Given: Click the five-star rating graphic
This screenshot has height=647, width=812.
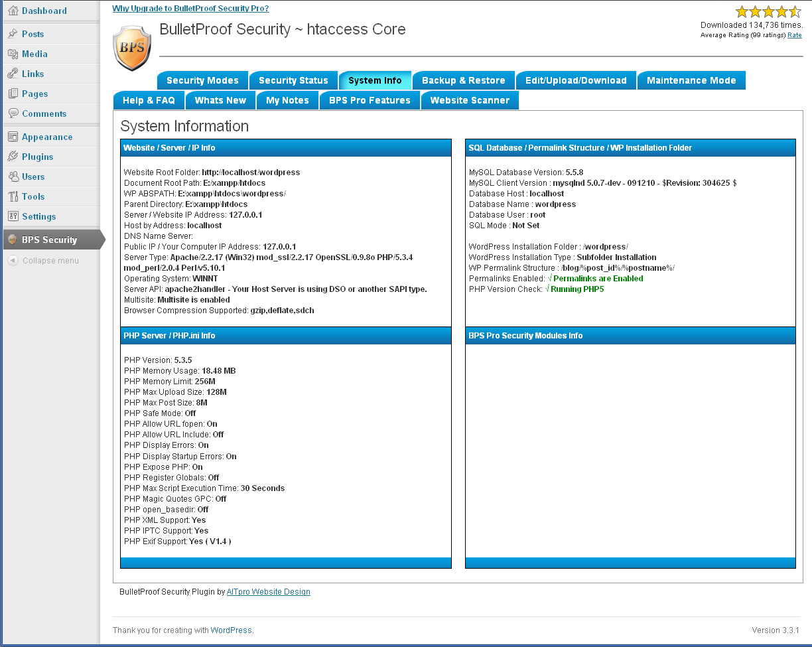Looking at the screenshot, I should [x=768, y=11].
